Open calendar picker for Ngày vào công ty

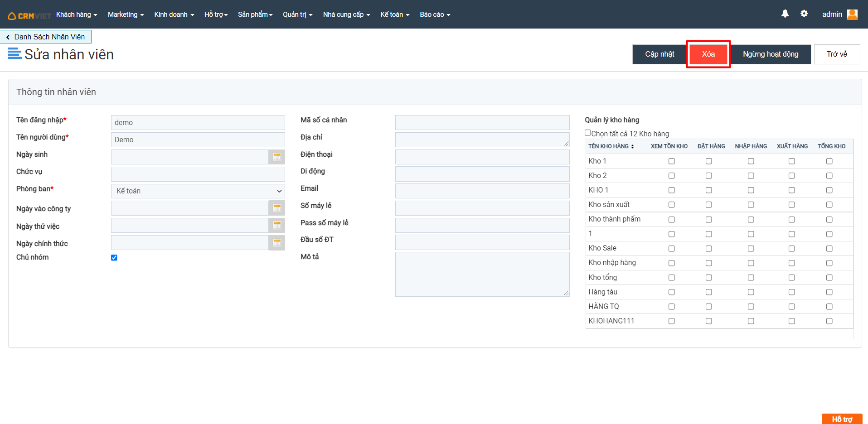click(x=277, y=208)
